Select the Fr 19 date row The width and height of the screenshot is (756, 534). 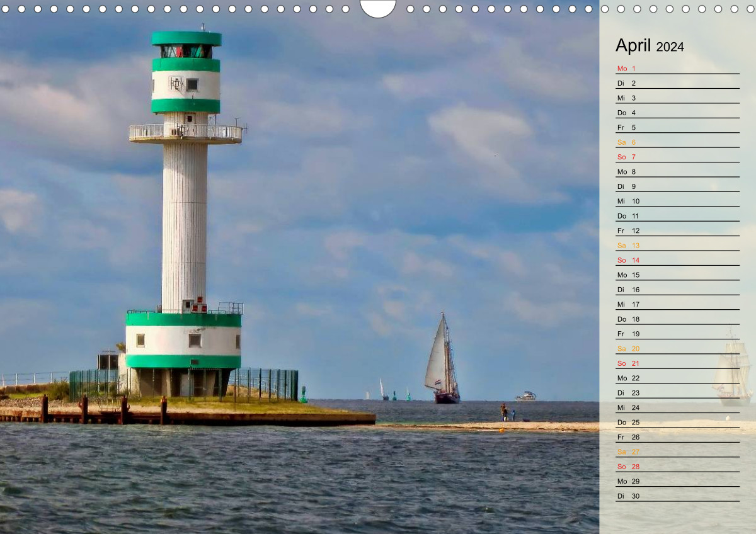[677, 334]
